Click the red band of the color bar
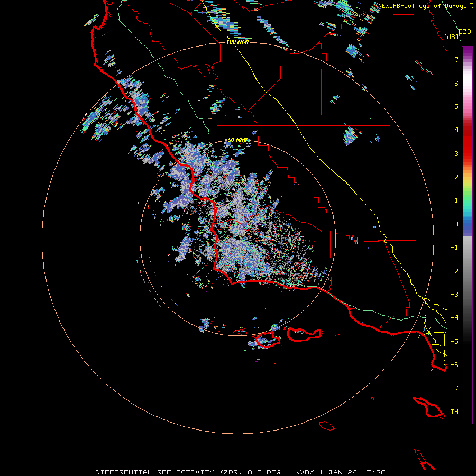476x476 pixels. [467, 143]
